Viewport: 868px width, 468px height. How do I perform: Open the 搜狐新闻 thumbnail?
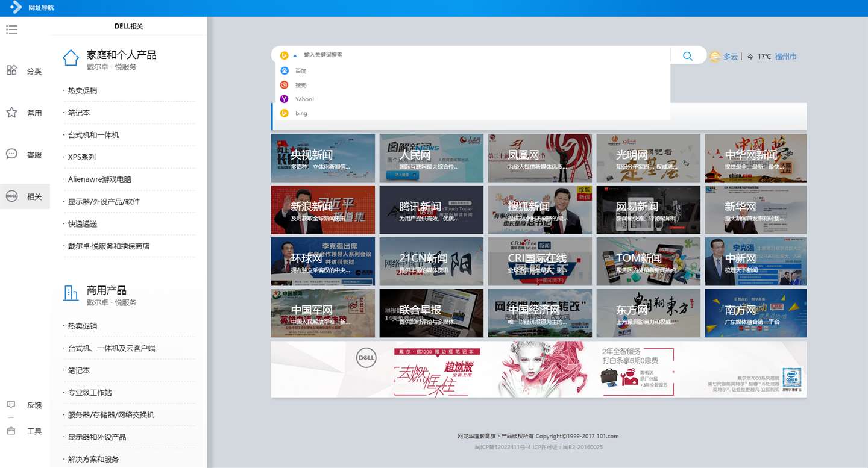pyautogui.click(x=540, y=210)
